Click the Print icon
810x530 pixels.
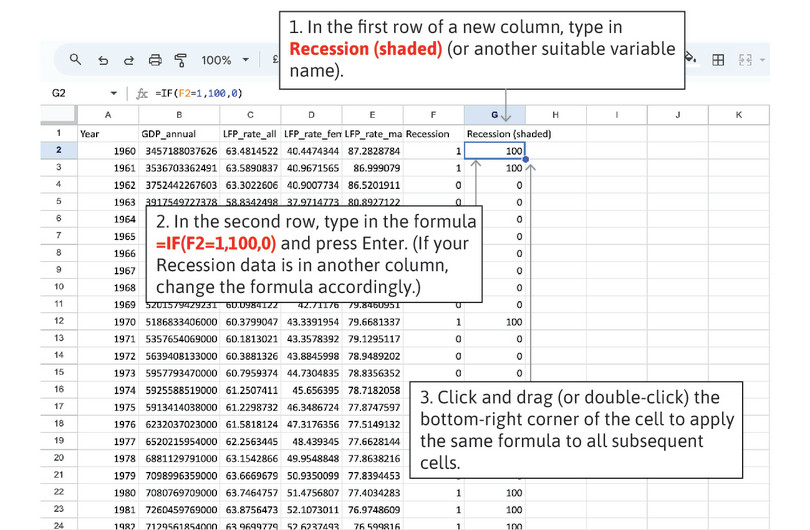point(155,60)
